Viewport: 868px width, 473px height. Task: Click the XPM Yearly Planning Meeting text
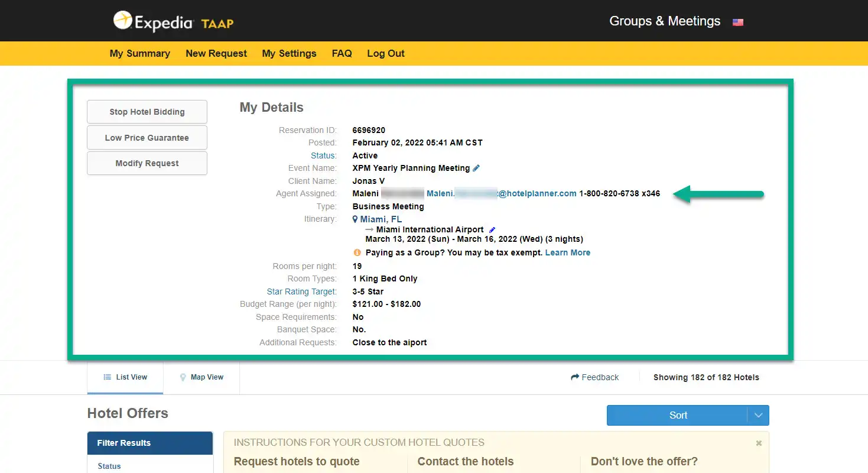pyautogui.click(x=411, y=168)
